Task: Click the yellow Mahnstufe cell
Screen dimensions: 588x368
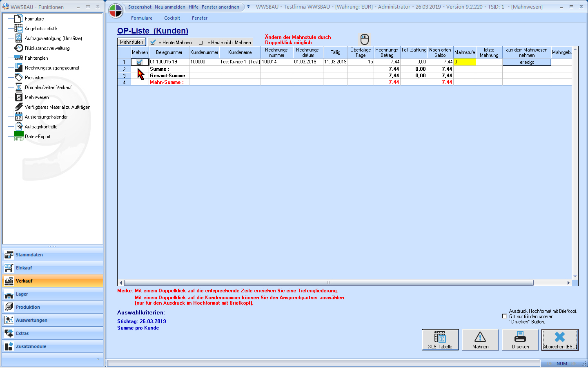Action: pyautogui.click(x=465, y=62)
